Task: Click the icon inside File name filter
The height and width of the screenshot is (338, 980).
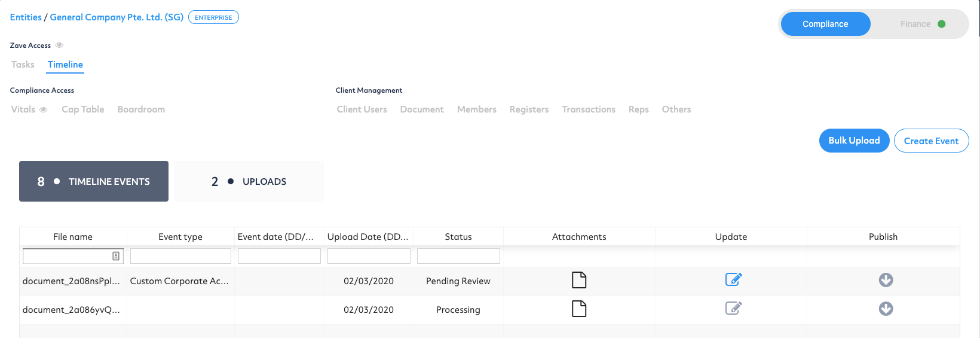Action: click(116, 256)
